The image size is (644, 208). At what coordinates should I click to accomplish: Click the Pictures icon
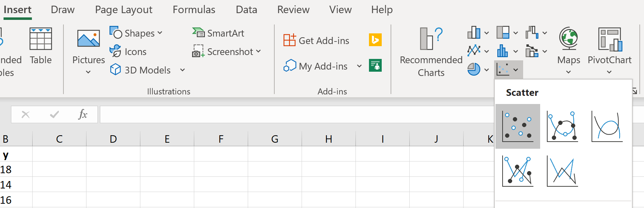(89, 39)
